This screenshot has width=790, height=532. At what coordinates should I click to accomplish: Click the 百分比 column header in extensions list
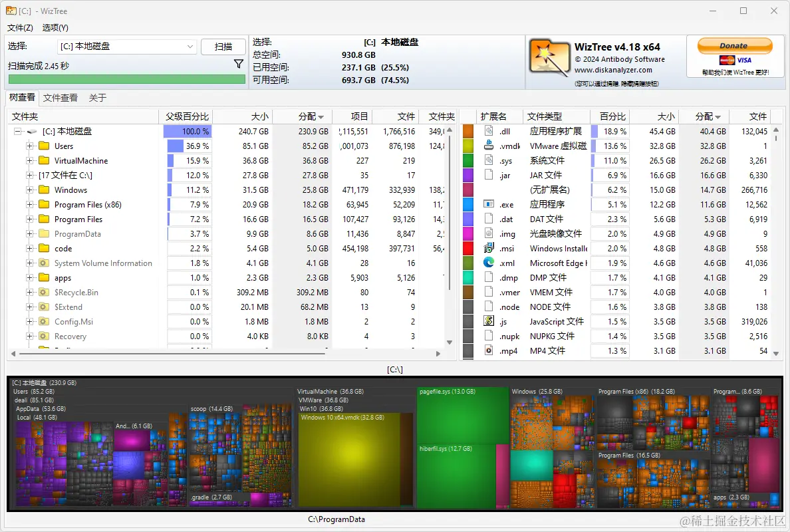coord(610,117)
